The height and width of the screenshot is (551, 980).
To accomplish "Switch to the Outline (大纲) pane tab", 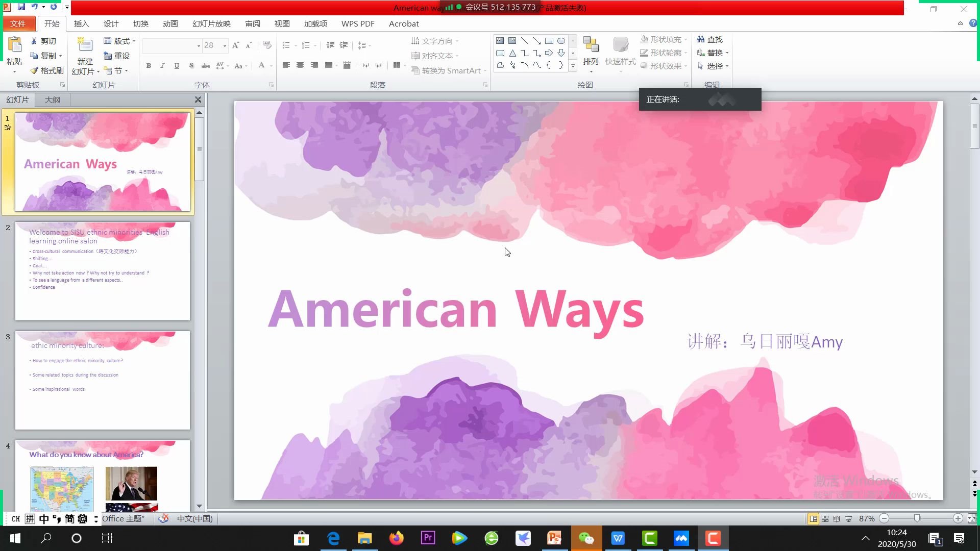I will click(x=52, y=99).
